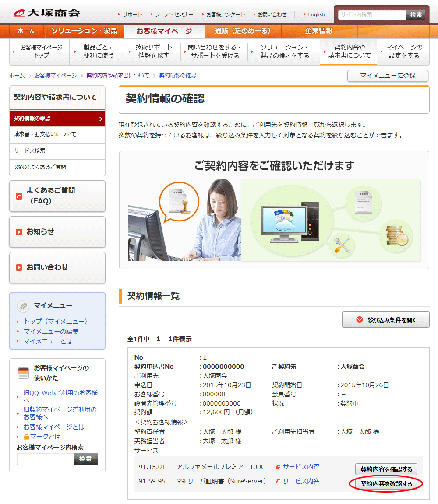Open the よくあるご質問（FAQ） panel button
The width and height of the screenshot is (438, 504).
point(57,196)
